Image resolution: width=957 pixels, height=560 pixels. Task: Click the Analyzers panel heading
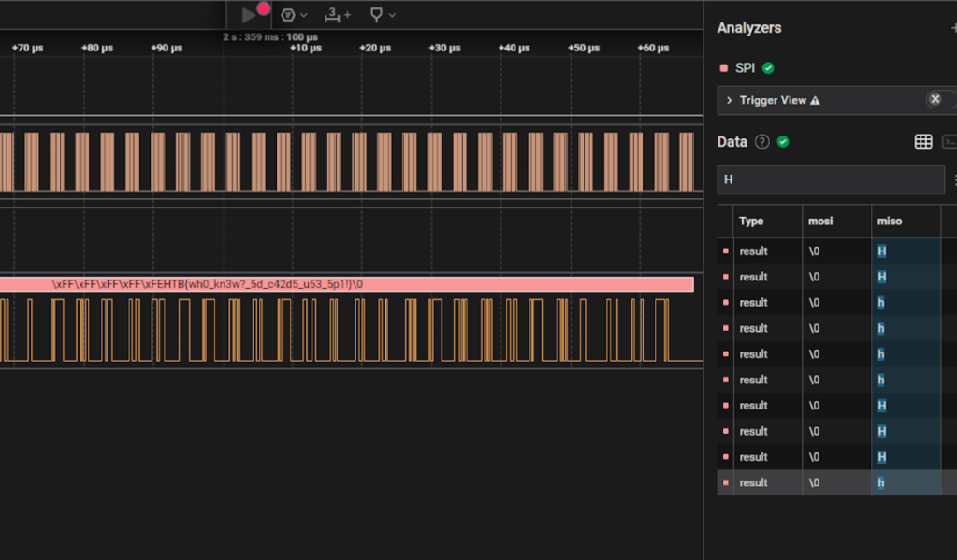(x=749, y=28)
